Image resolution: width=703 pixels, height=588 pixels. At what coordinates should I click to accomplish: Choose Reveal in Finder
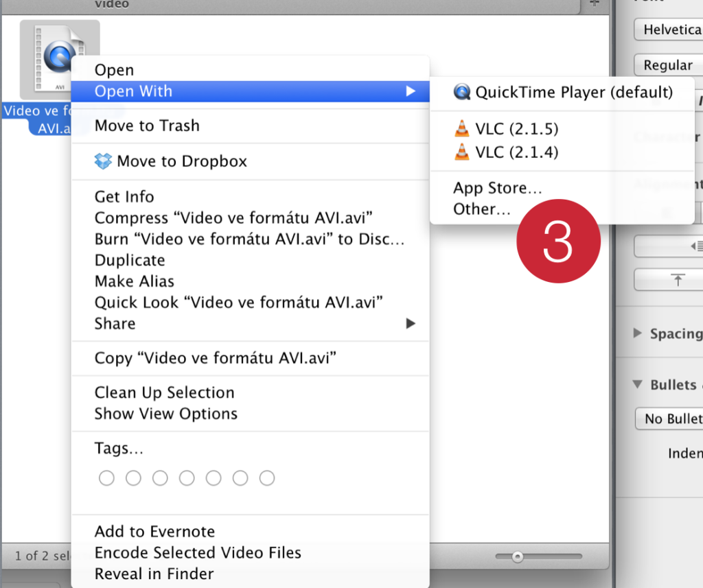(250, 574)
